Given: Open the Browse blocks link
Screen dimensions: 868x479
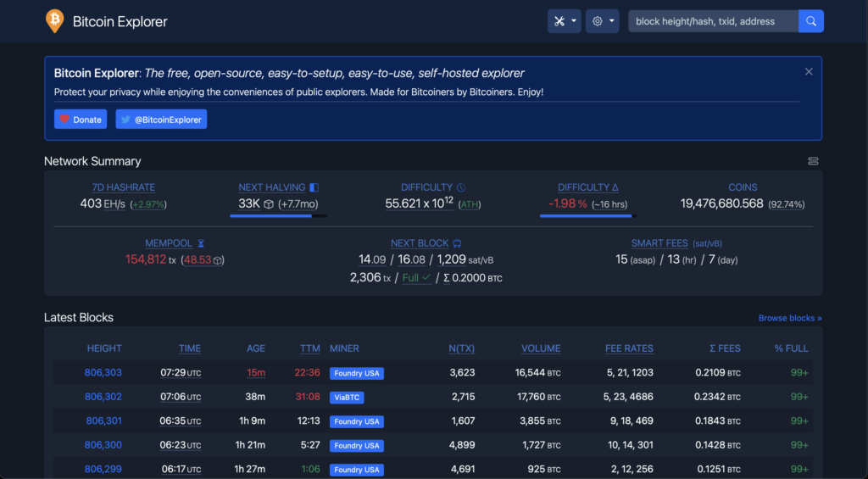Looking at the screenshot, I should point(790,318).
